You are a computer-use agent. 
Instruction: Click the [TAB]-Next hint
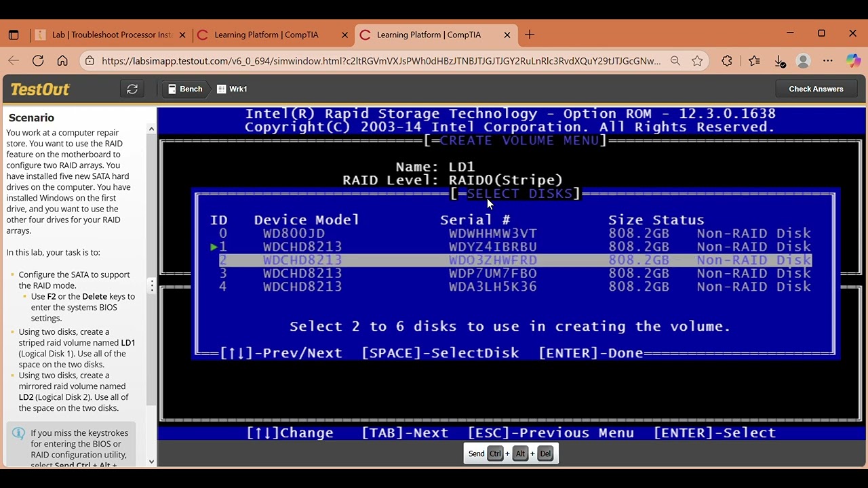pyautogui.click(x=405, y=433)
